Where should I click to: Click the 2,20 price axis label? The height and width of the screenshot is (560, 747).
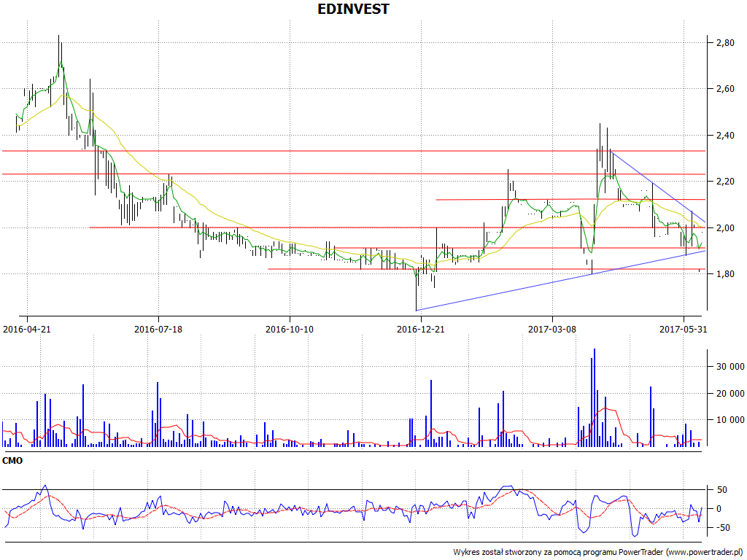point(725,182)
